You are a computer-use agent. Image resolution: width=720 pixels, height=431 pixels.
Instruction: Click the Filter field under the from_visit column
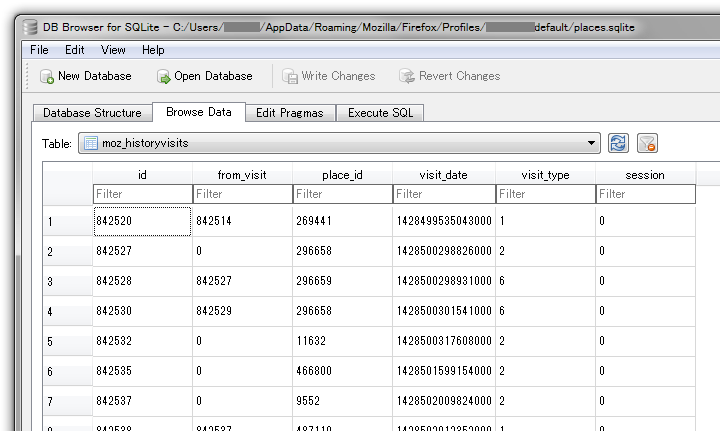[x=242, y=194]
